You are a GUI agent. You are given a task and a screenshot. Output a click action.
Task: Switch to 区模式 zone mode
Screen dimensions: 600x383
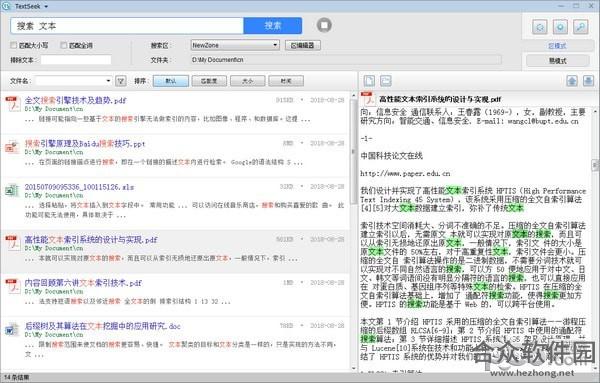(558, 46)
